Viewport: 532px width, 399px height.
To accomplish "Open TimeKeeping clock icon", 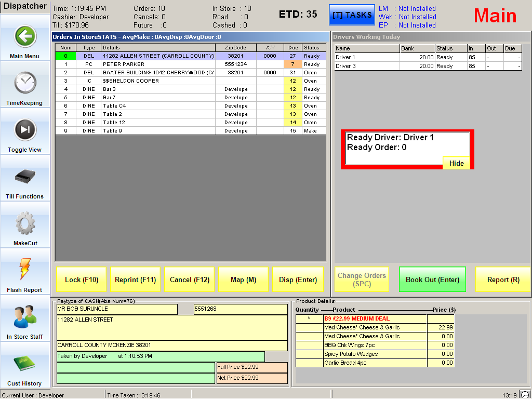I will click(25, 83).
